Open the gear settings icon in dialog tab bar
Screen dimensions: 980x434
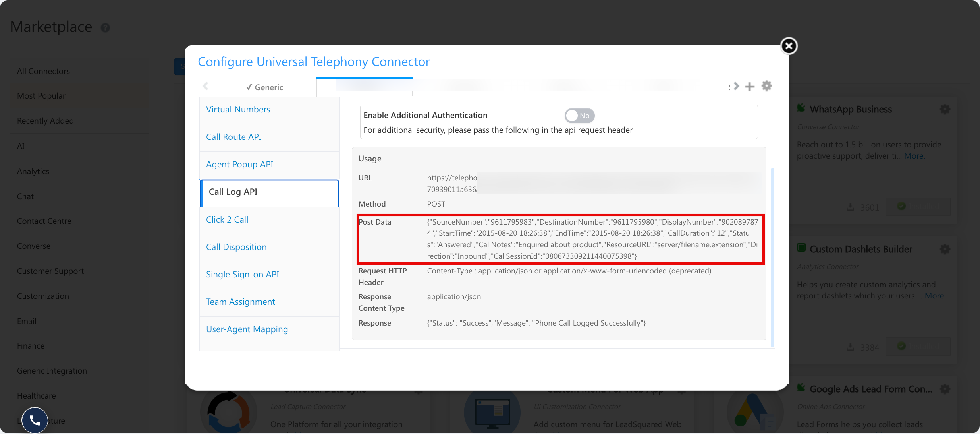[767, 86]
